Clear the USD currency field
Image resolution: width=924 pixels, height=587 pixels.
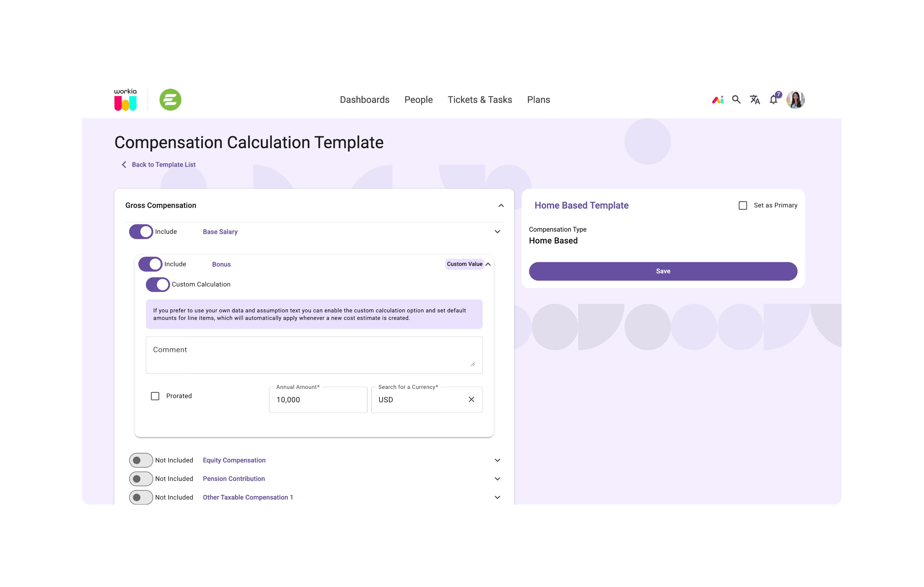pos(471,400)
